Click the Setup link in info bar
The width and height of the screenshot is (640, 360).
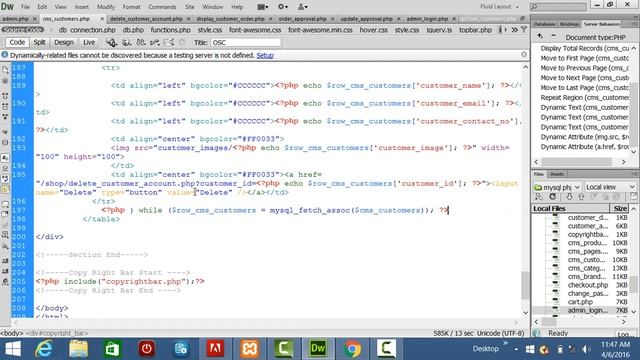(x=265, y=56)
